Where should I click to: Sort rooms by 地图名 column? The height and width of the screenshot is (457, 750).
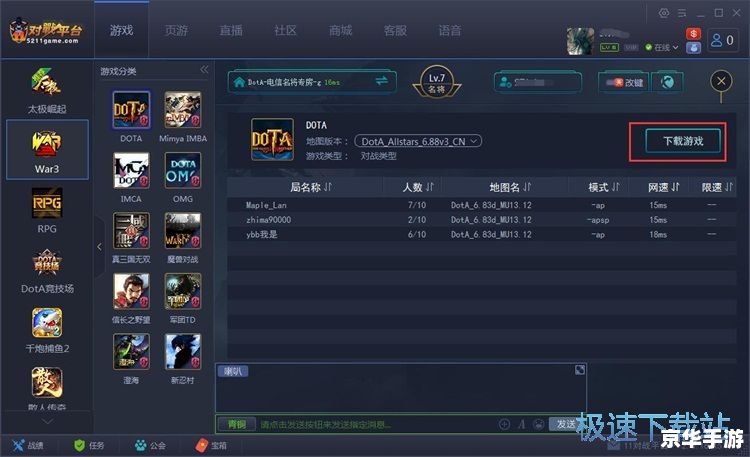coord(510,187)
